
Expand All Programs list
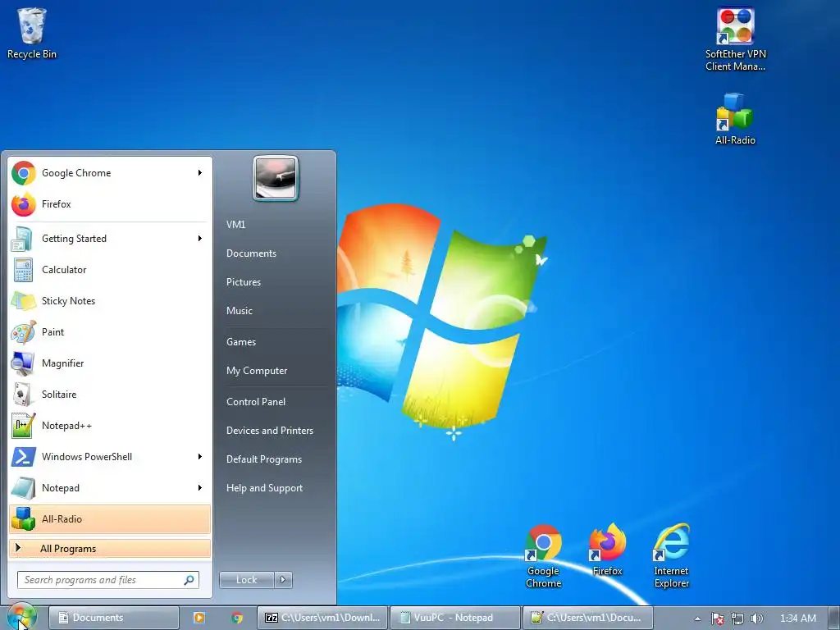110,548
